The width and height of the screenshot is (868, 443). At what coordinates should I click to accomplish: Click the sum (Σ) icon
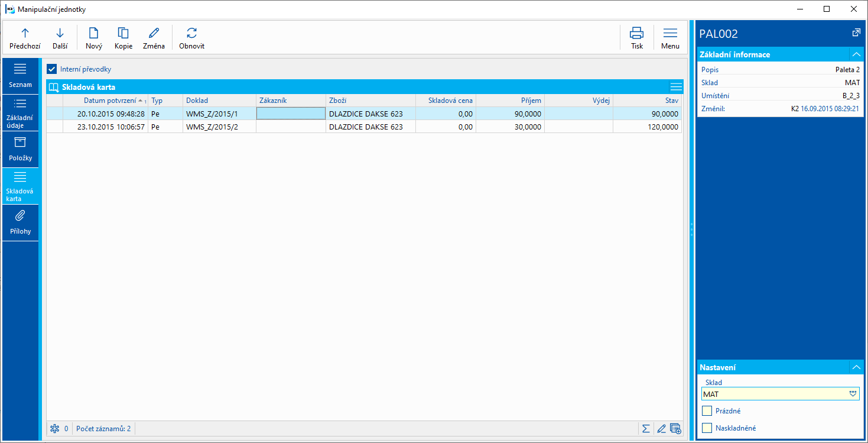pos(646,428)
